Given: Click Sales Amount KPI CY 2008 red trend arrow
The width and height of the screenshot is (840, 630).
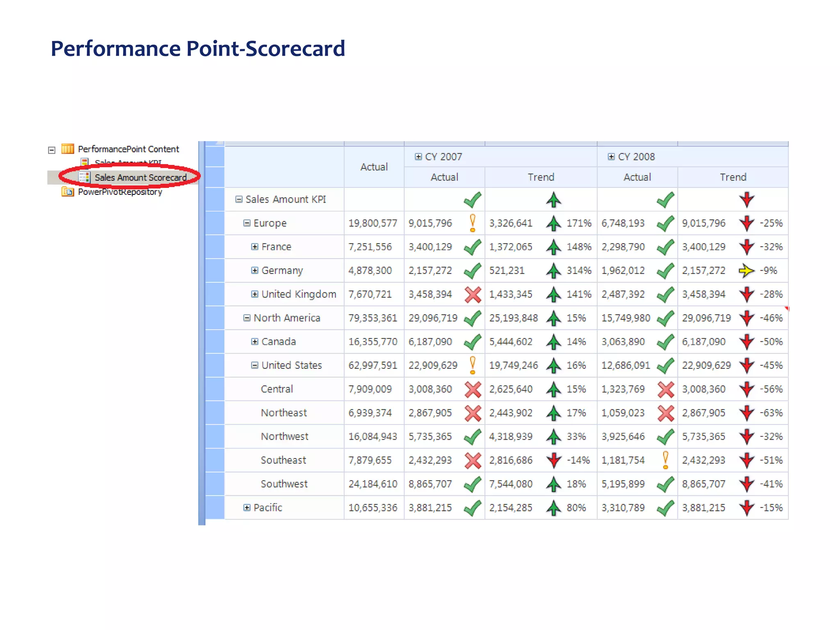Looking at the screenshot, I should click(x=747, y=200).
